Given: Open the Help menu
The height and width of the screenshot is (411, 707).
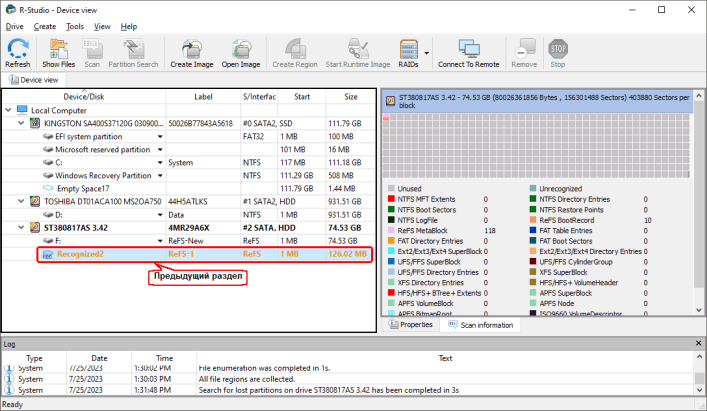Looking at the screenshot, I should 129,27.
